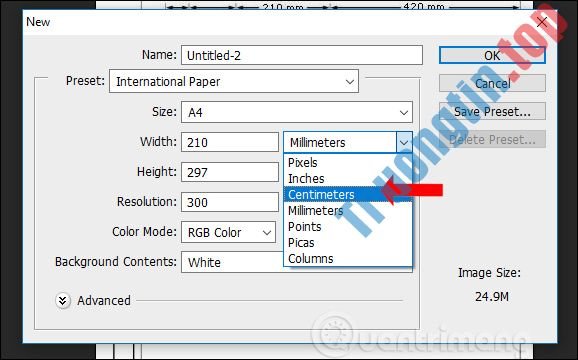Click the disabled Delete Preset button
The height and width of the screenshot is (360, 578).
pos(492,139)
